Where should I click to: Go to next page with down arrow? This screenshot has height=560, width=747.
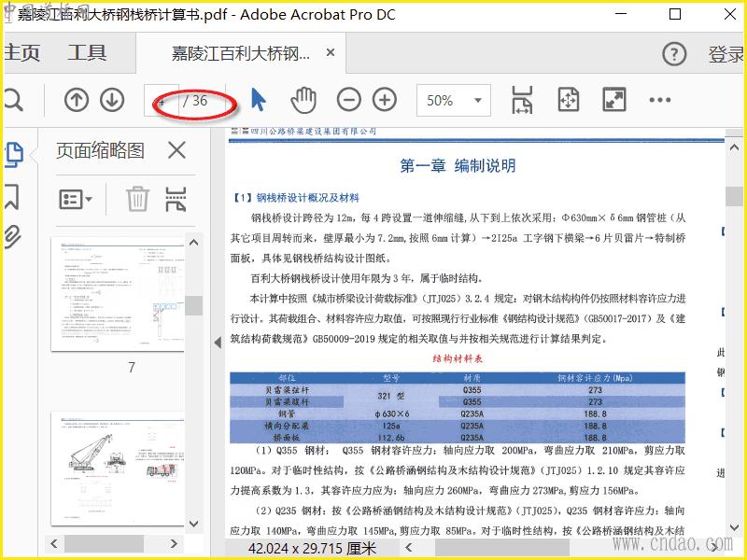point(112,101)
